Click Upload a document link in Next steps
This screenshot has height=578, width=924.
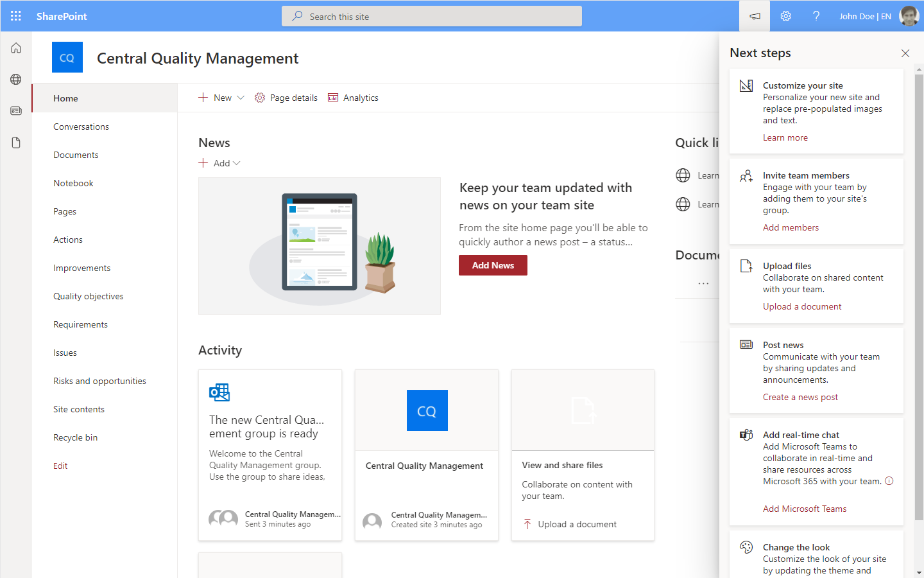[x=802, y=306]
